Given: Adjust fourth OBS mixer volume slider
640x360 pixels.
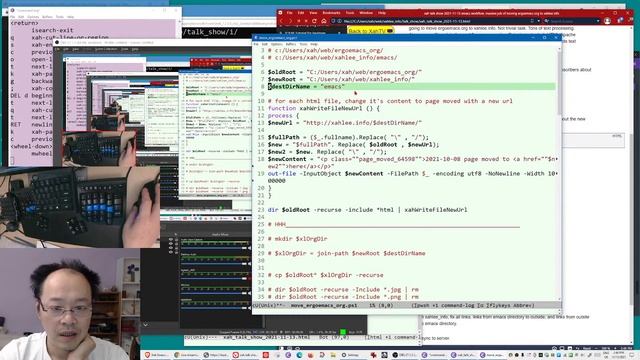Looking at the screenshot, I should point(214,293).
